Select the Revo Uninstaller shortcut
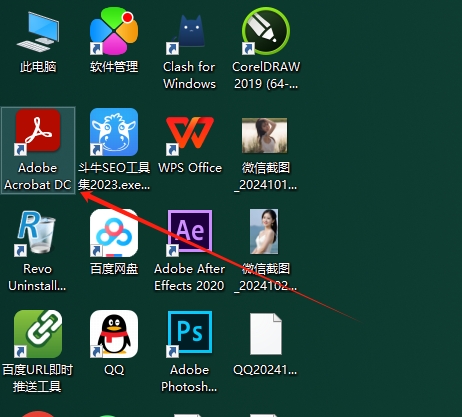Screen dimensions: 462x417 tap(36, 233)
